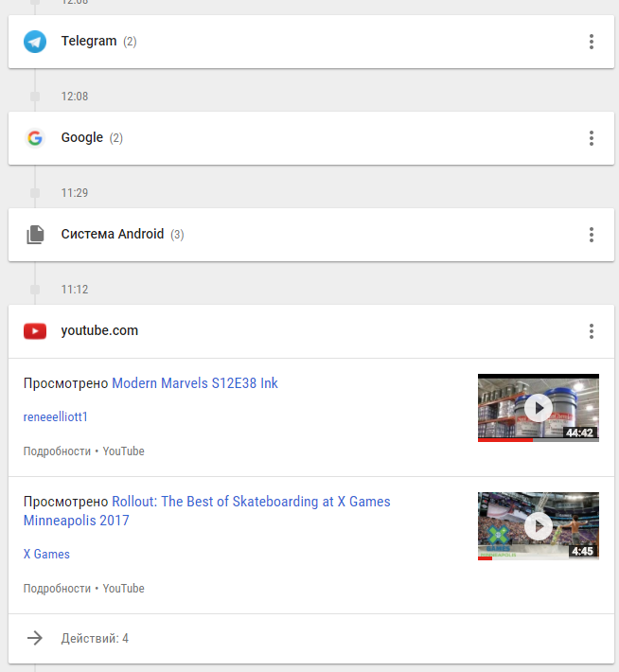The height and width of the screenshot is (672, 619).
Task: Click the arrow icon beside Действий: 4
Action: [x=35, y=638]
